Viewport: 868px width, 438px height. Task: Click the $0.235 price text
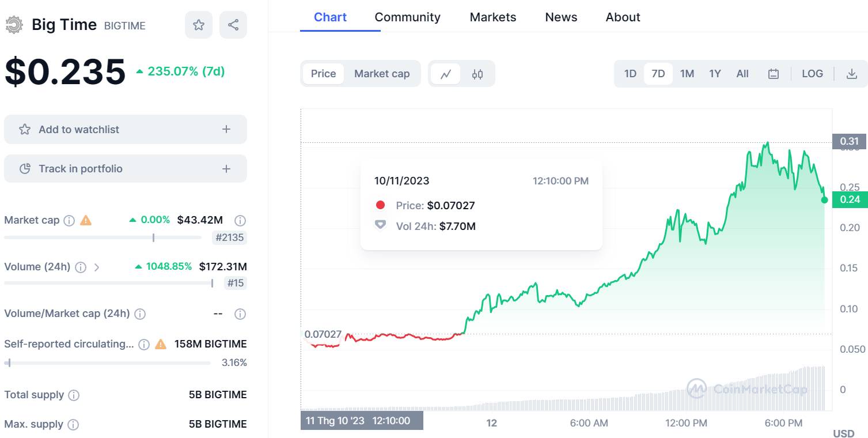[x=65, y=72]
